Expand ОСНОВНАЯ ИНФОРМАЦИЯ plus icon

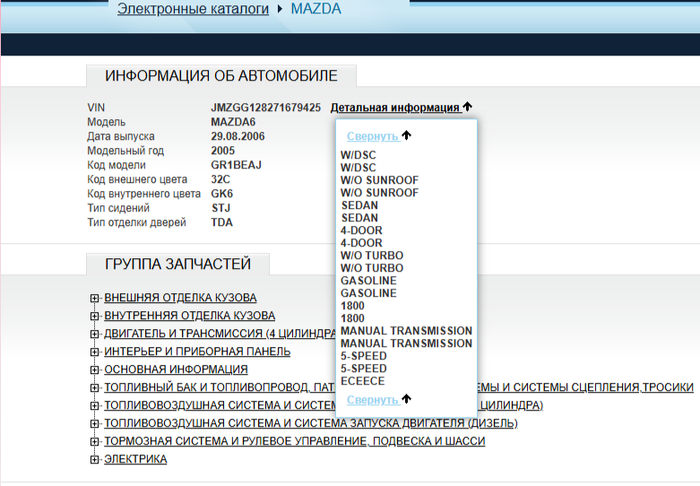pyautogui.click(x=95, y=370)
